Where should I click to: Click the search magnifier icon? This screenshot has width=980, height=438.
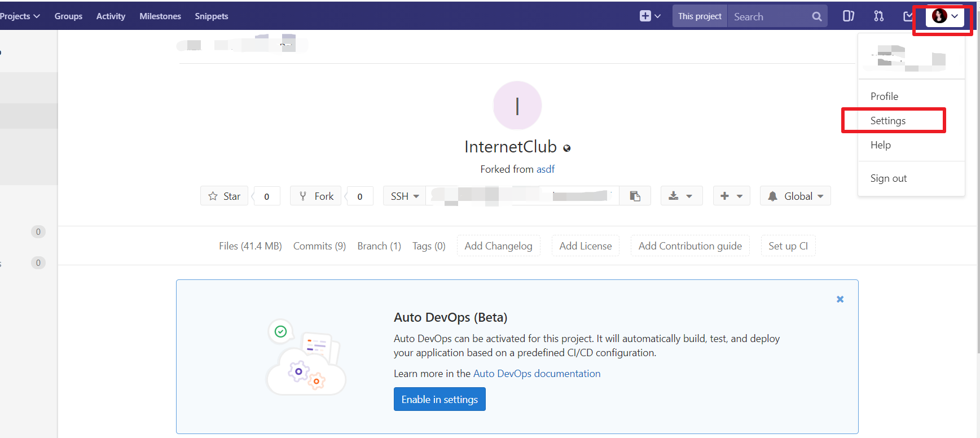point(816,16)
